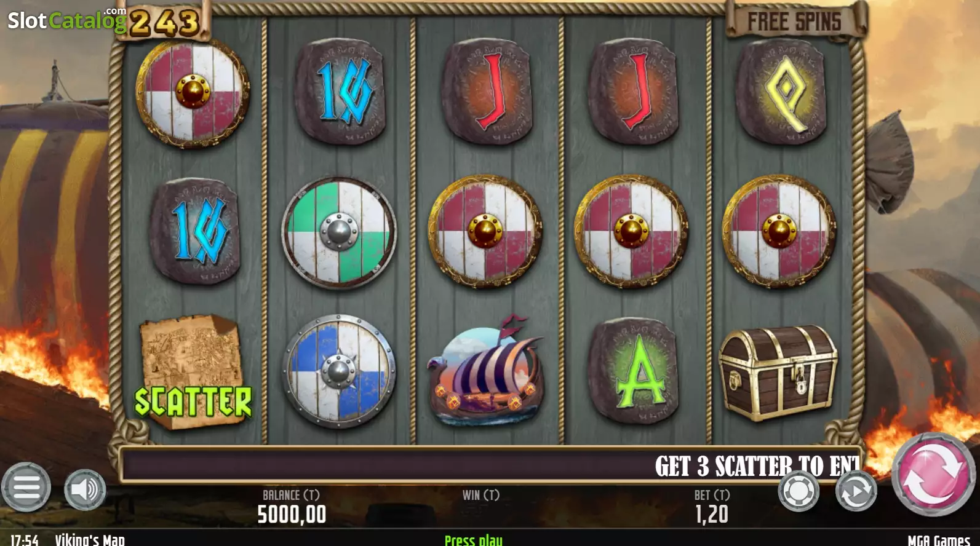Click the Scatter map symbol

click(x=193, y=371)
